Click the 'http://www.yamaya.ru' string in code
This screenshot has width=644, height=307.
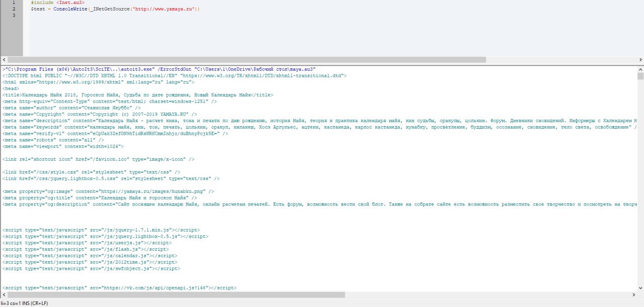point(164,10)
